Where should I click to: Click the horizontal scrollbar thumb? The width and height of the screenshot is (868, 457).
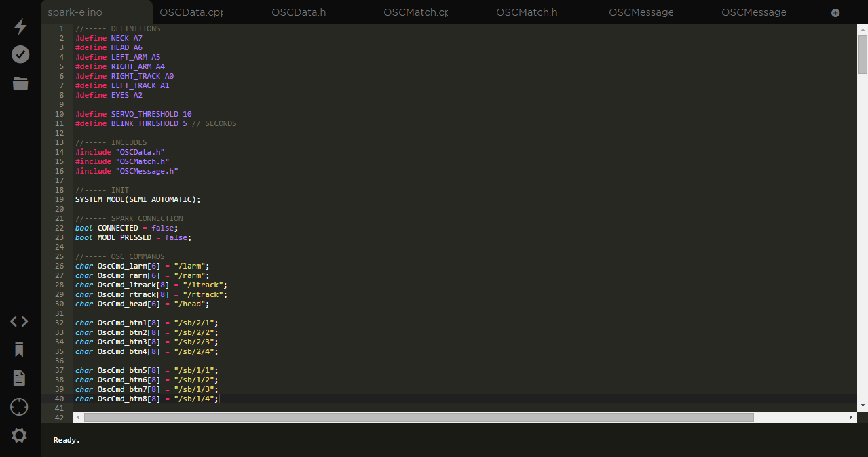pyautogui.click(x=419, y=418)
